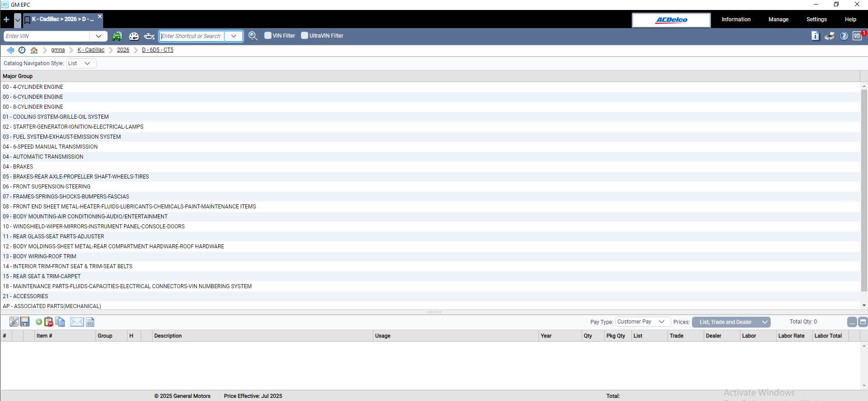Open the Prices List, Trade and Dealer dropdown
Image resolution: width=868 pixels, height=401 pixels.
(731, 322)
